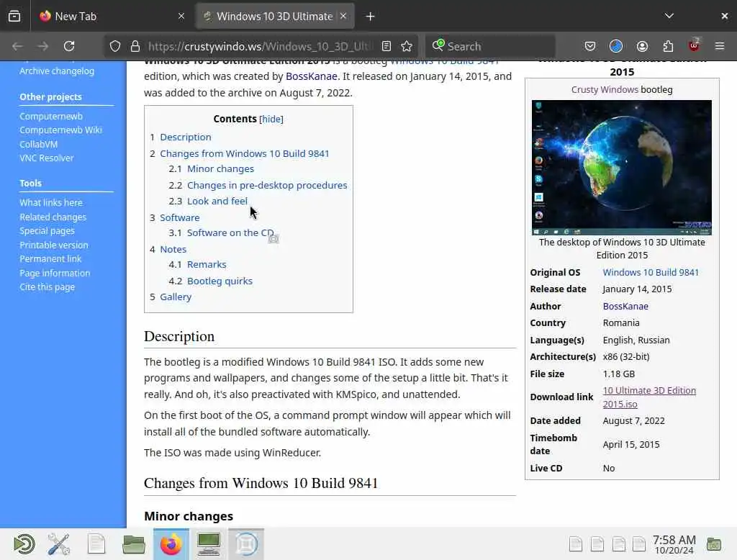Viewport: 737px width, 560px height.
Task: Open the file manager folder icon
Action: coord(133,544)
